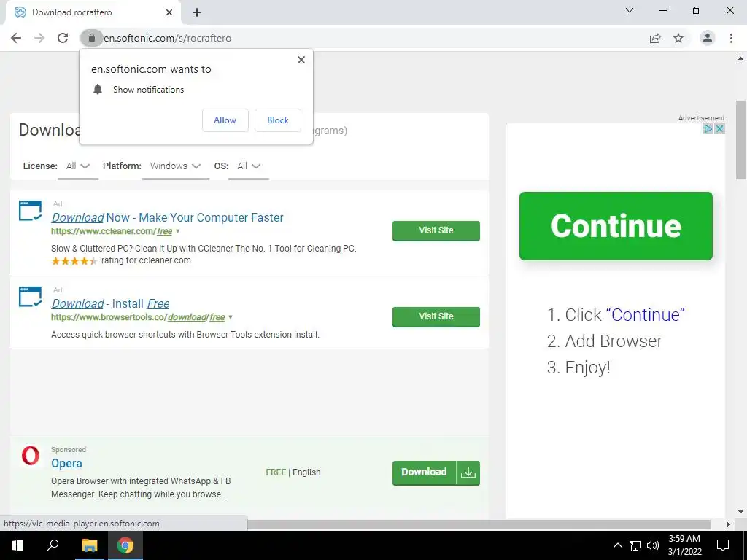Click the horizontal scrollbar at page bottom
Image resolution: width=747 pixels, height=560 pixels.
coord(479,524)
